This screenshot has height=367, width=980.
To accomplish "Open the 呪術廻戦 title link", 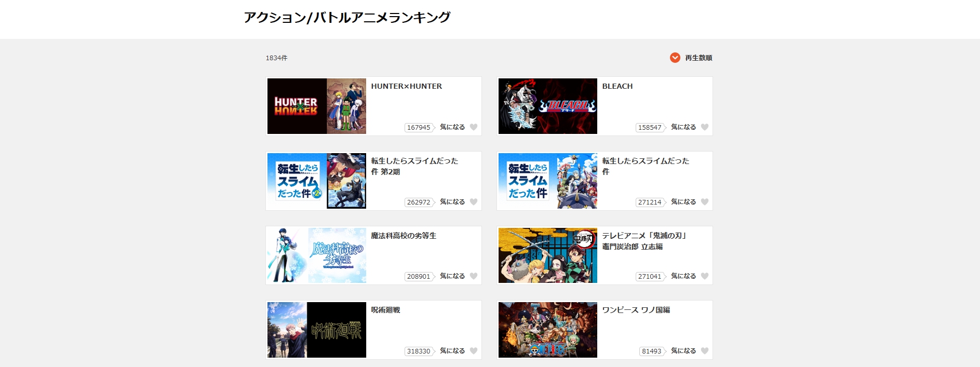I will pos(385,310).
